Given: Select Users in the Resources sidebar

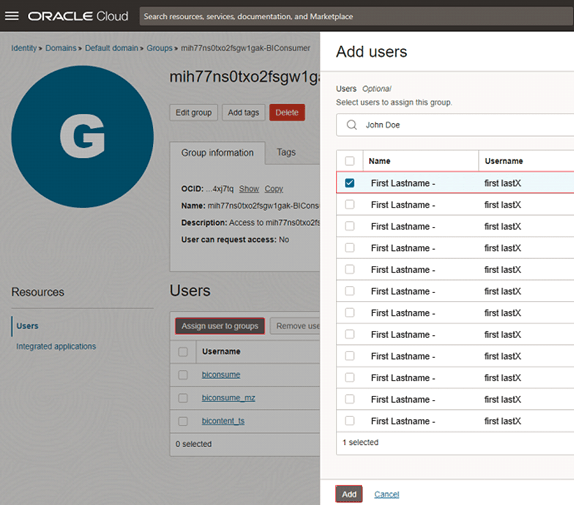Looking at the screenshot, I should (27, 326).
